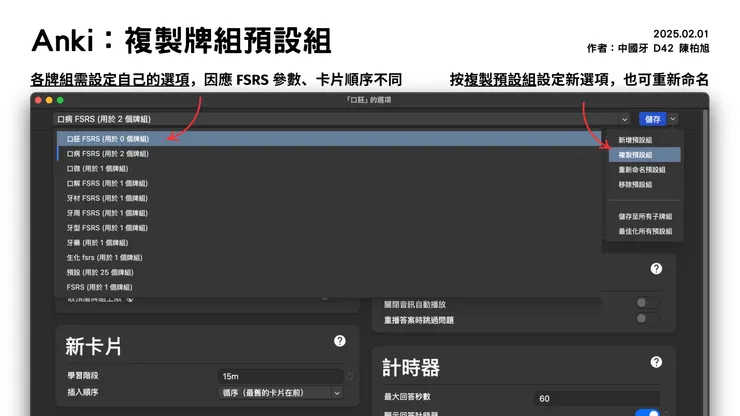Click the 計時器 section heading
This screenshot has width=740, height=416.
[411, 368]
